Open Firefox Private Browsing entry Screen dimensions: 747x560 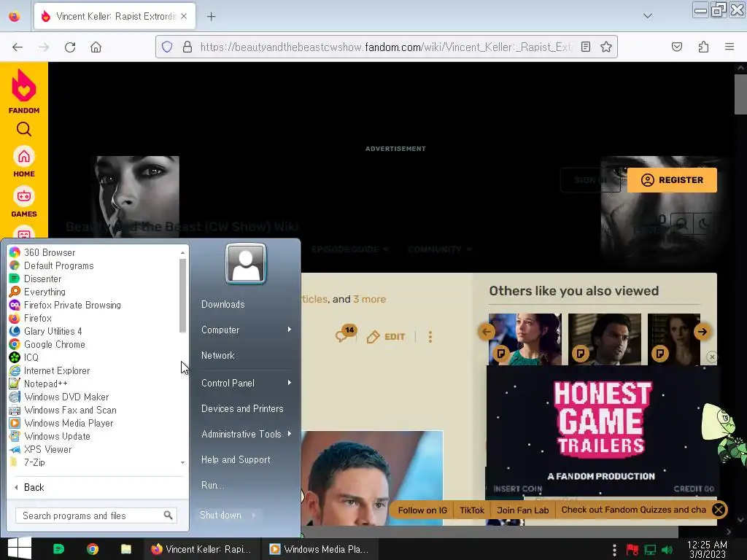pyautogui.click(x=72, y=305)
